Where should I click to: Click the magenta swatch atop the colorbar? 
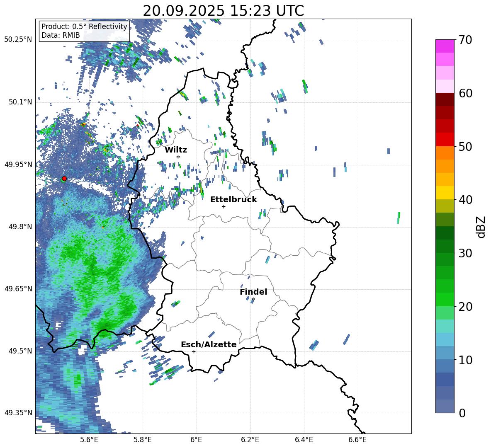coord(445,46)
